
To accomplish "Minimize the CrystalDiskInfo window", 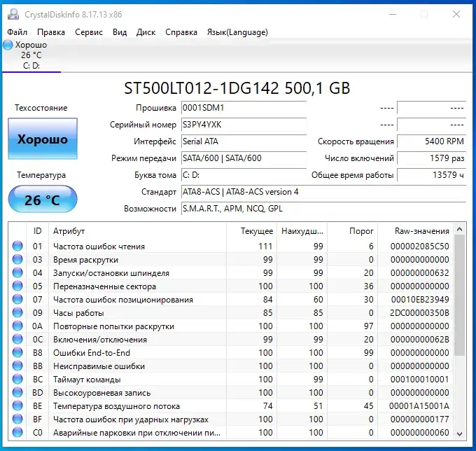I will point(393,14).
